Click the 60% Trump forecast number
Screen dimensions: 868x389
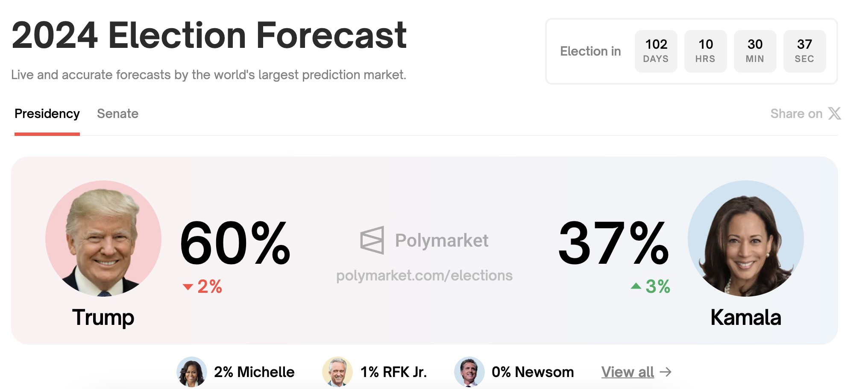235,243
